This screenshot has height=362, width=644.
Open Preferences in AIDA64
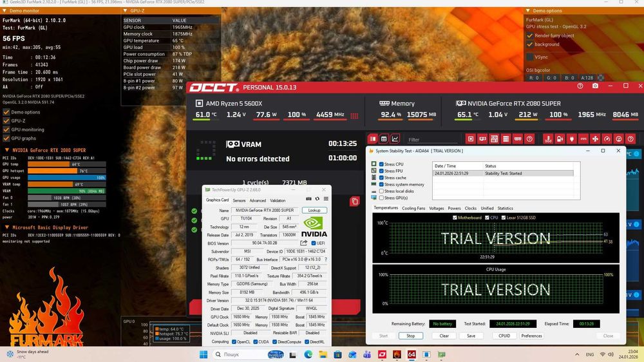pos(531,336)
